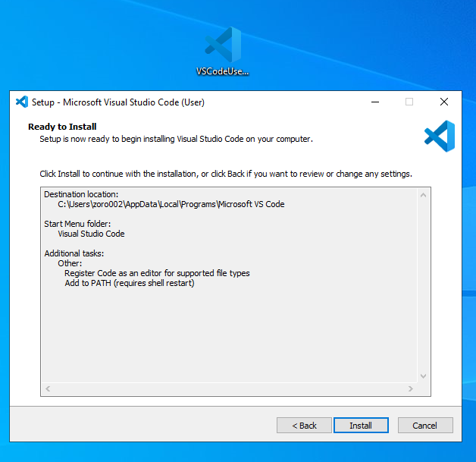
Task: Click the 'Setup is now ready' subtitle text
Action: tap(176, 139)
